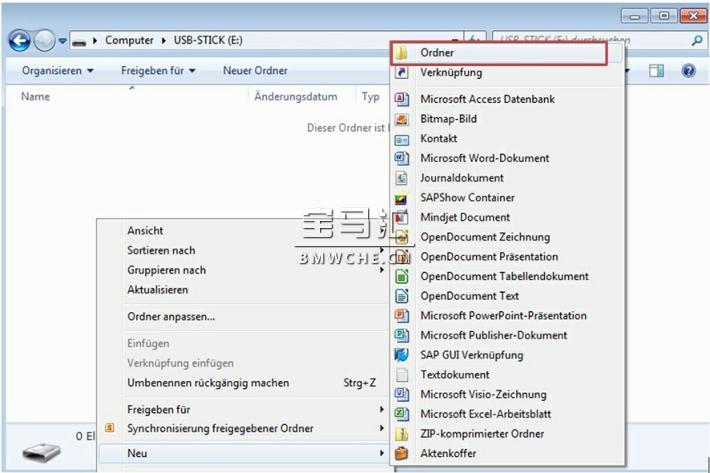Open the Ansicht context menu entry
Image resolution: width=710 pixels, height=473 pixels.
(x=145, y=231)
